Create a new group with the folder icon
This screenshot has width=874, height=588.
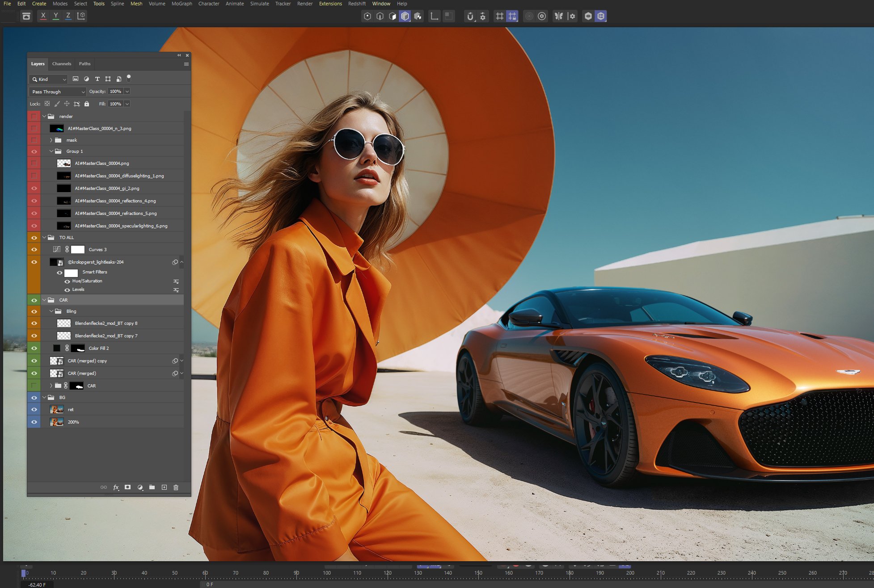[152, 487]
